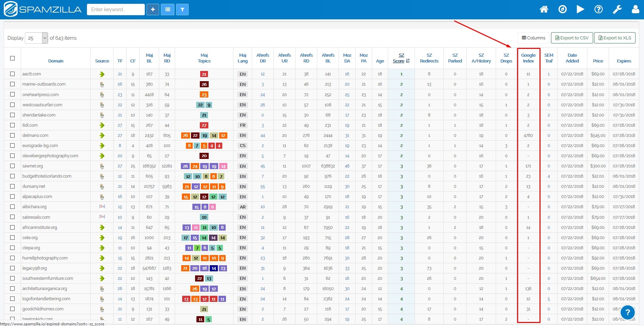This screenshot has width=644, height=326.
Task: Sort by Date Added column header
Action: pos(572,58)
